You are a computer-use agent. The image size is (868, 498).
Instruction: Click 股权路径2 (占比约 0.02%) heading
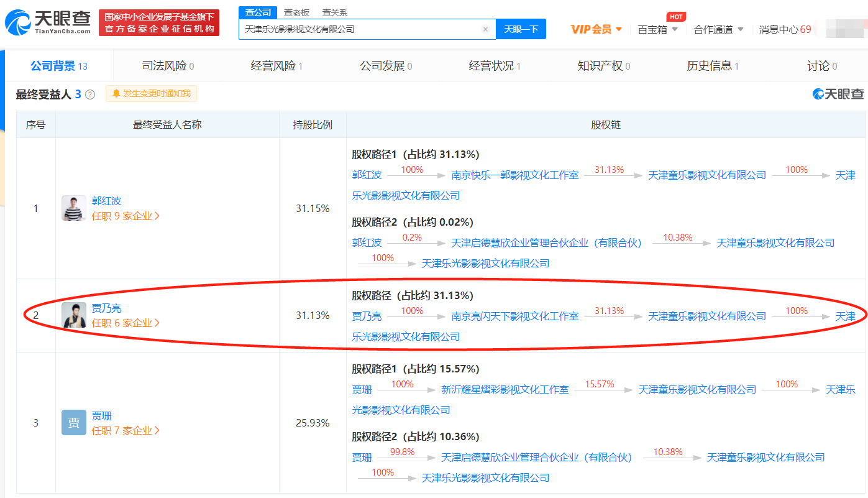pos(413,222)
